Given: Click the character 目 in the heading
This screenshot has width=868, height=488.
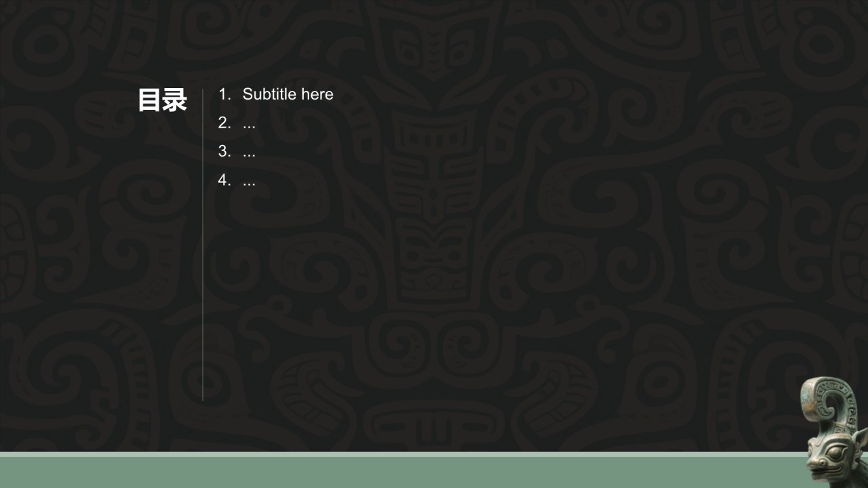Looking at the screenshot, I should [150, 100].
